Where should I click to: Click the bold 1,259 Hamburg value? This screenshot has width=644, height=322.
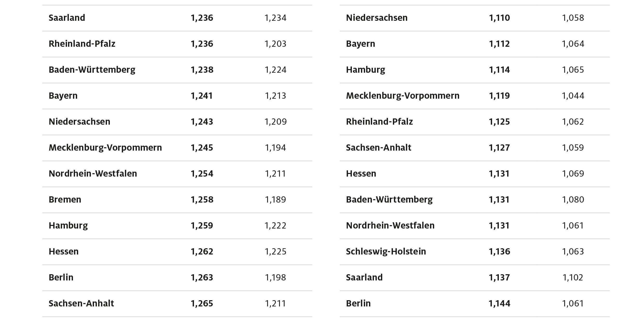pos(202,226)
